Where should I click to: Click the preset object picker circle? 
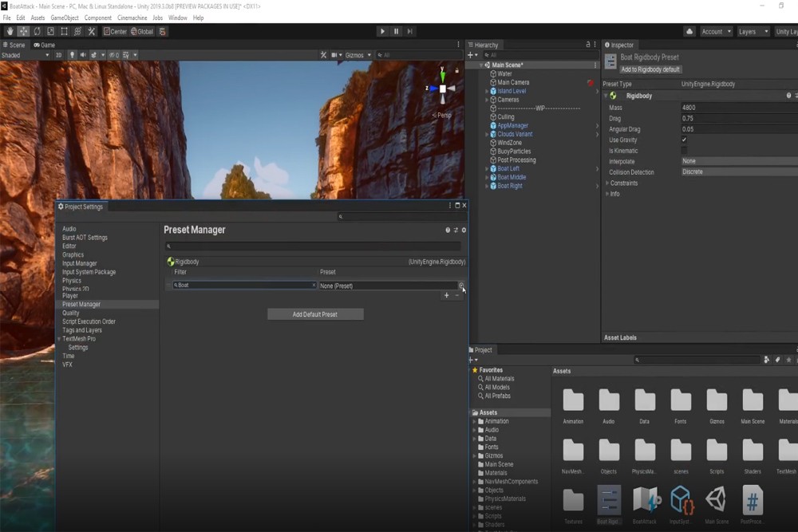click(461, 286)
